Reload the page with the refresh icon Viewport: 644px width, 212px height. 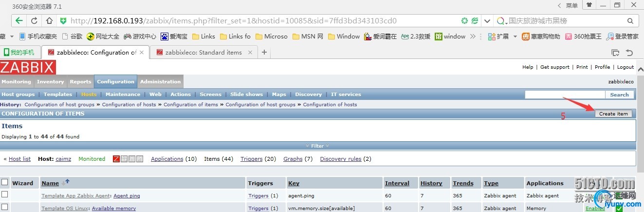[x=34, y=21]
